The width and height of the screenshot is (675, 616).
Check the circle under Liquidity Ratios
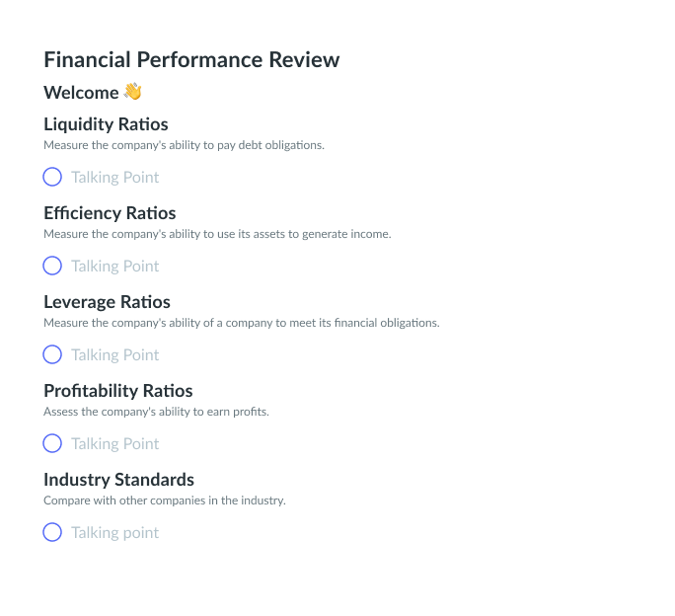52,177
